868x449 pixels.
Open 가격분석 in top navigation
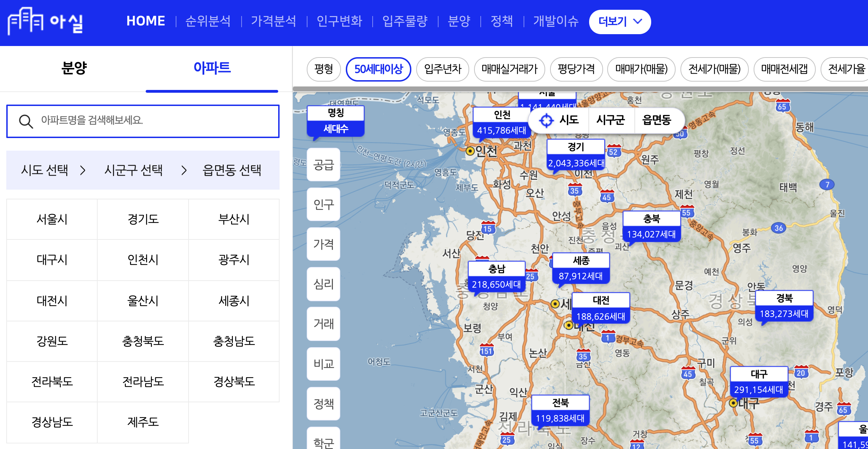[x=273, y=21]
